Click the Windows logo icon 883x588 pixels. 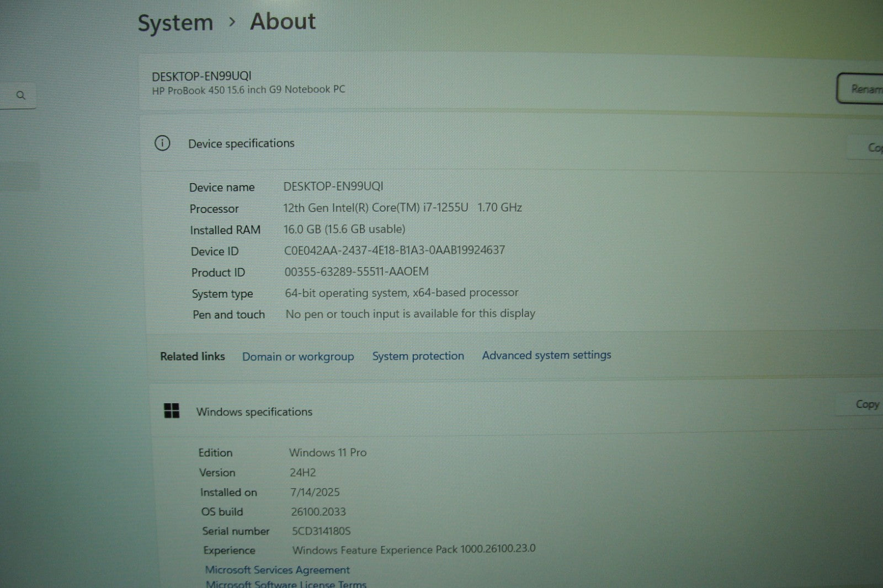[x=172, y=411]
